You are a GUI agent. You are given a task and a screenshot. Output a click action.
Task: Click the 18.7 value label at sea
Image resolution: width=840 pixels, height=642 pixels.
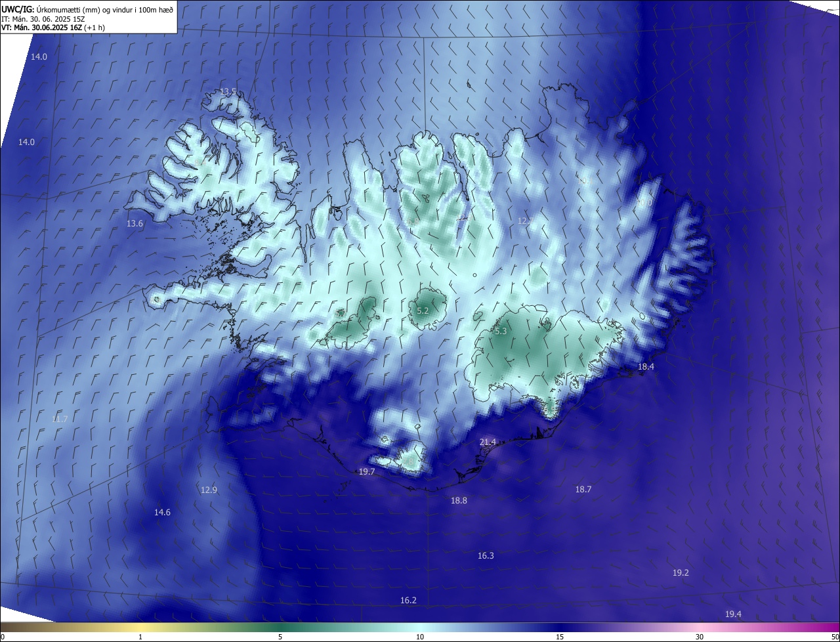(583, 489)
